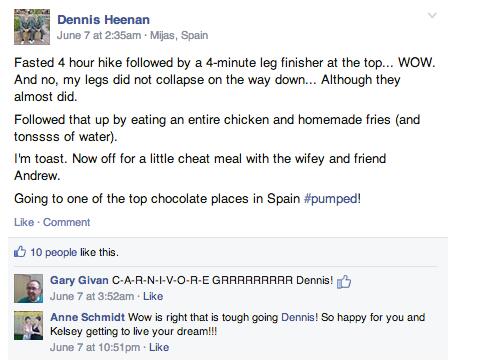This screenshot has width=487, height=361.
Task: Open Dennis Heenan's profile name link
Action: pos(103,20)
